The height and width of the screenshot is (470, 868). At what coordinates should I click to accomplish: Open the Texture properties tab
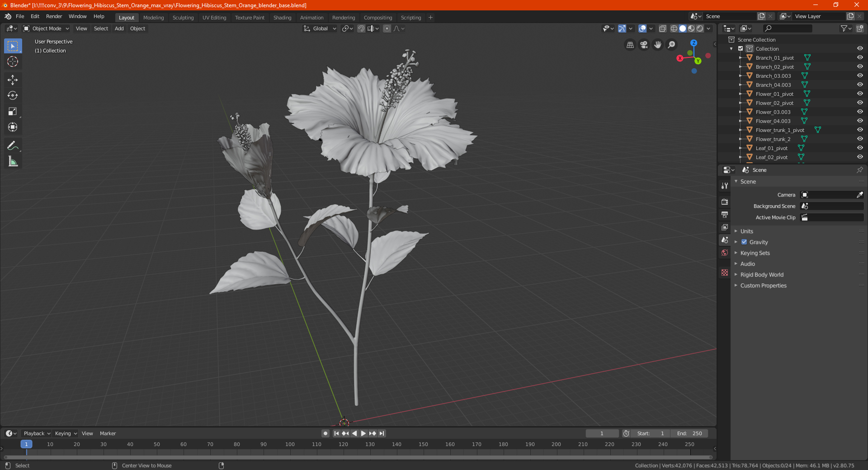point(725,273)
